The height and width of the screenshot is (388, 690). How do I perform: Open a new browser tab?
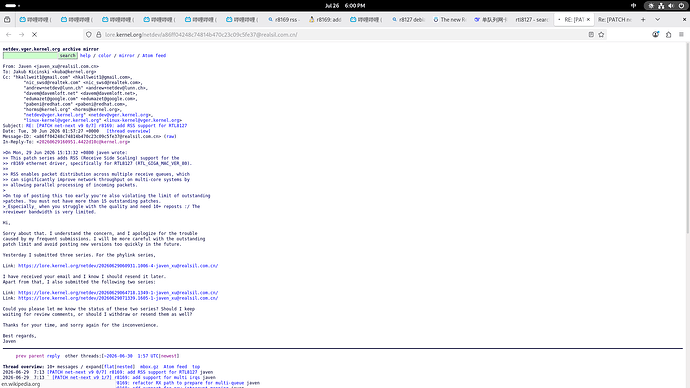tap(643, 19)
